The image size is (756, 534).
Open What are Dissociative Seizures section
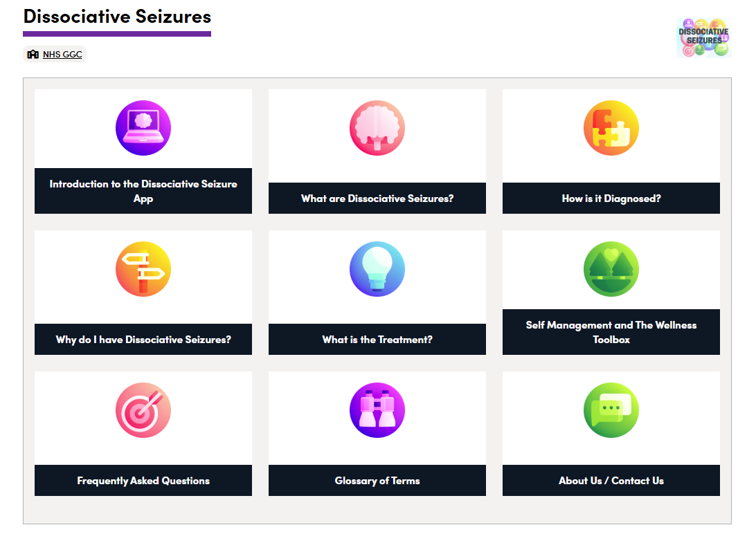pyautogui.click(x=377, y=199)
